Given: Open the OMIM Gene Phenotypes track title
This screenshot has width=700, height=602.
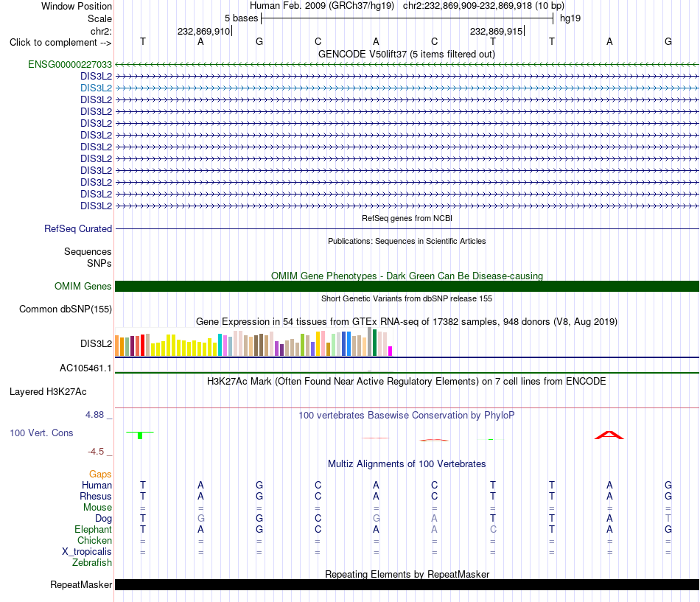Looking at the screenshot, I should click(407, 276).
